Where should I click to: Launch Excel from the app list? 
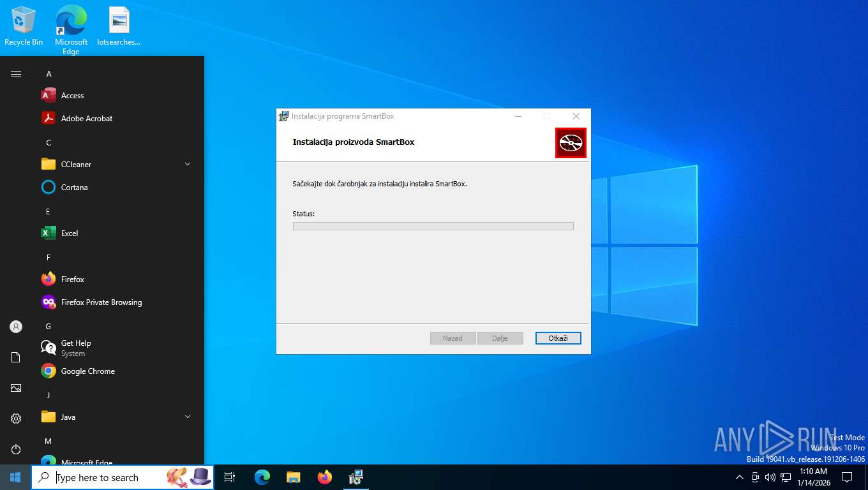117,234
